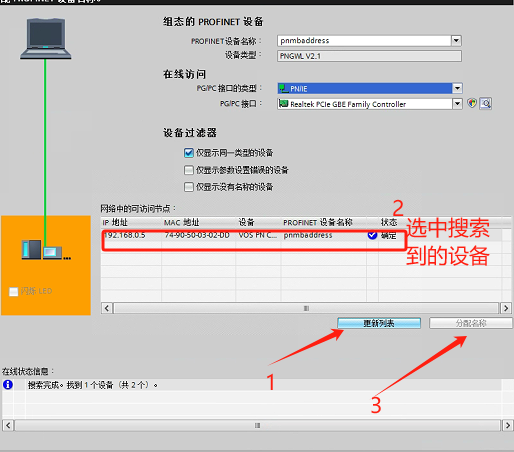Click the status info left scroll arrow
Screen dimensions: 514x452
tap(8, 425)
